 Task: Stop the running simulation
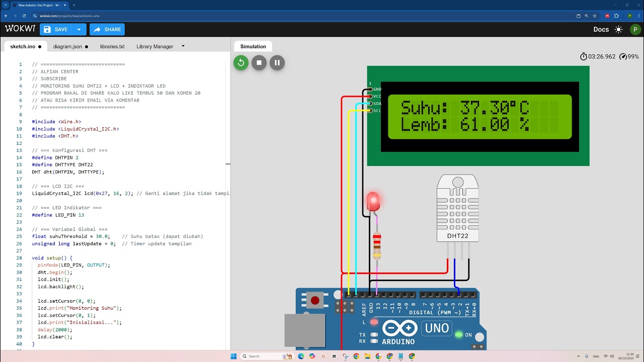tap(259, 63)
